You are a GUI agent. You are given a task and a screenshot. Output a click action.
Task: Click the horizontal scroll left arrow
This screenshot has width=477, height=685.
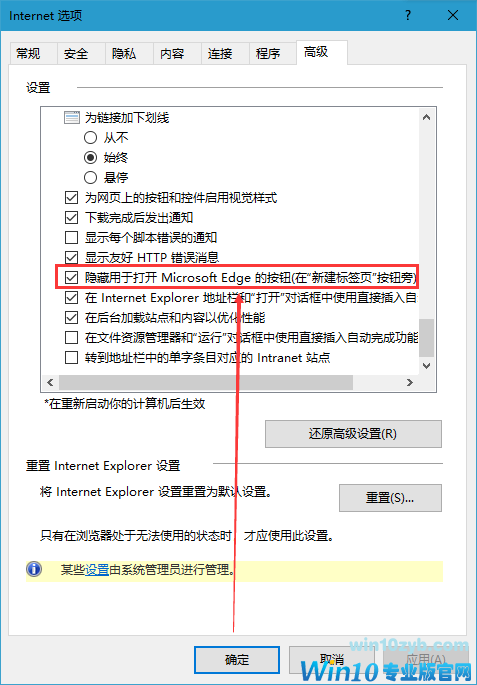point(50,383)
